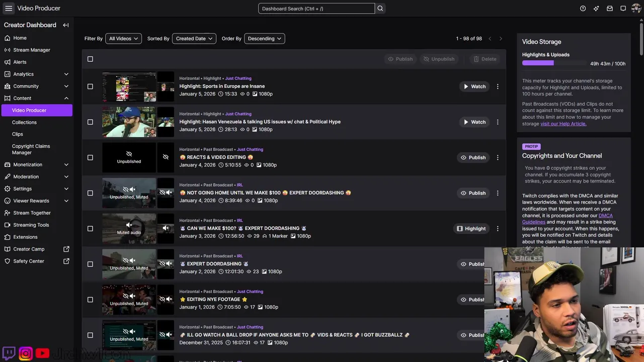Image resolution: width=644 pixels, height=362 pixels.
Task: Click the Alerts bell sidebar icon
Action: pos(7,62)
